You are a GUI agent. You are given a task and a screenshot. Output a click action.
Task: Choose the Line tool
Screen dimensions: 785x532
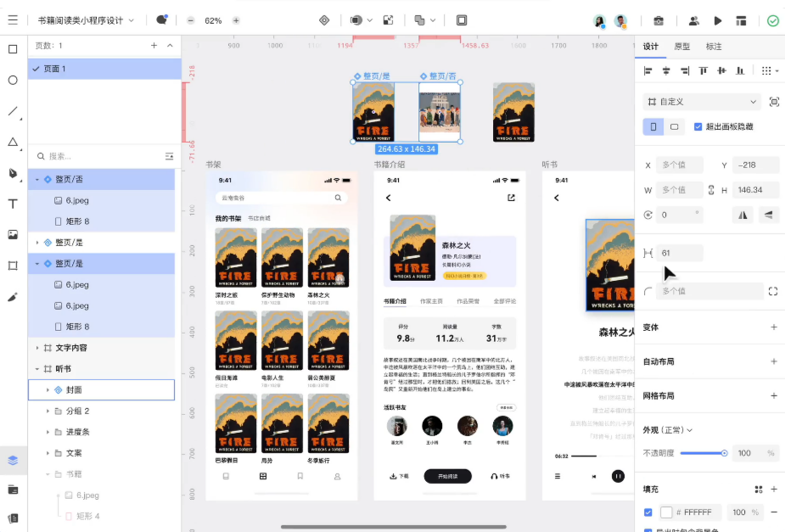(x=13, y=111)
